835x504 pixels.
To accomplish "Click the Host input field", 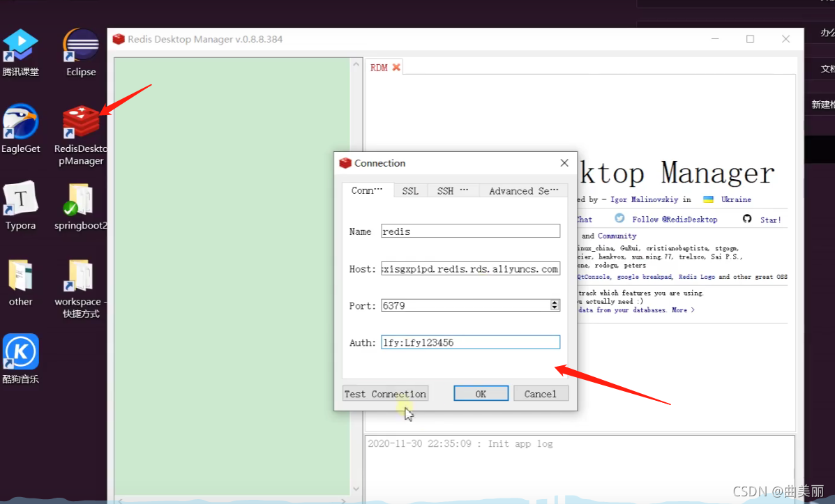I will (470, 269).
